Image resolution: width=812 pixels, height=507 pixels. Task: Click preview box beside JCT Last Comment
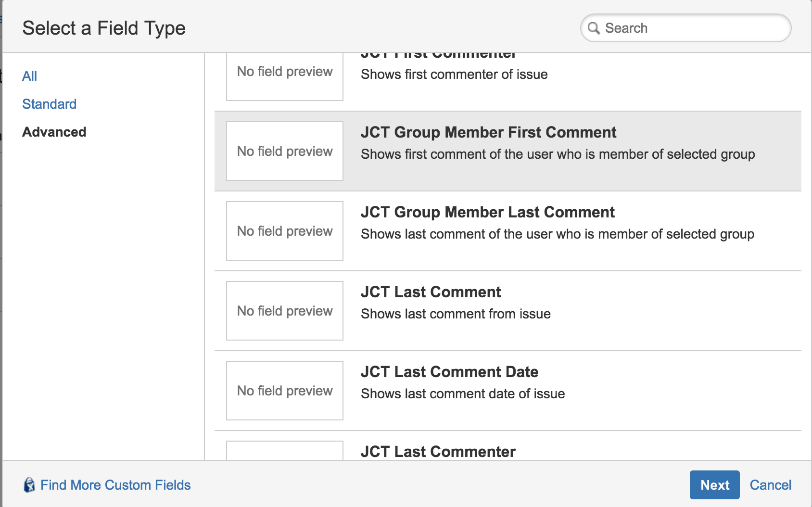coord(285,311)
